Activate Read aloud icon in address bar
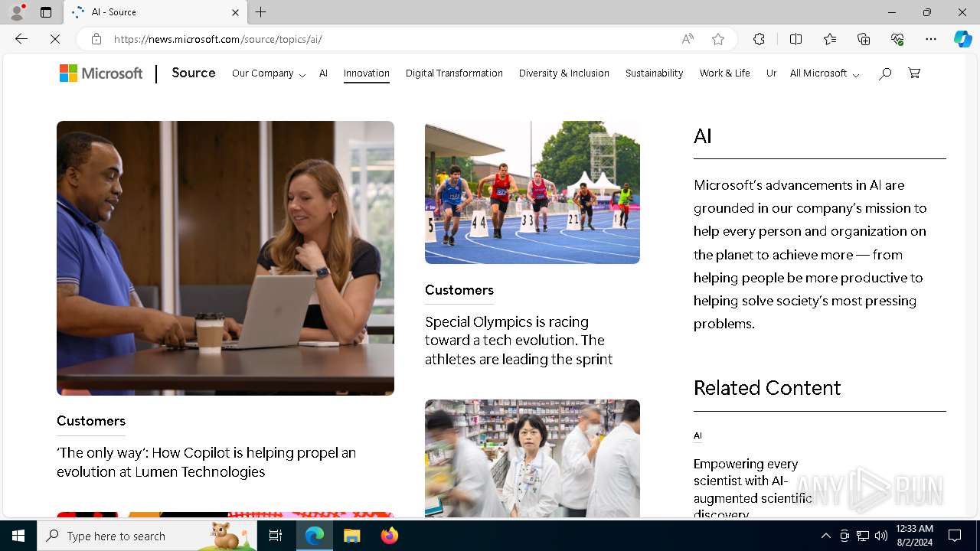The image size is (980, 551). tap(688, 39)
